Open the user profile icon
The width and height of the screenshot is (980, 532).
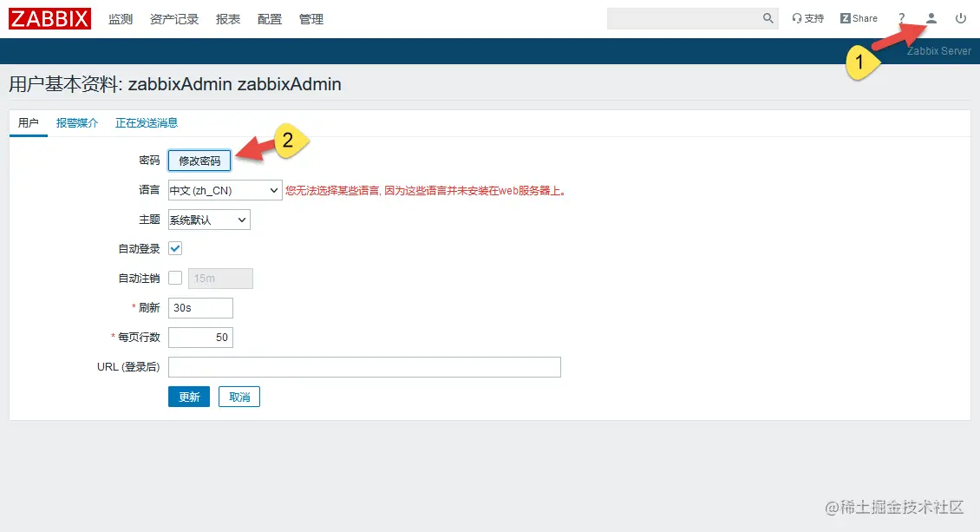coord(931,17)
